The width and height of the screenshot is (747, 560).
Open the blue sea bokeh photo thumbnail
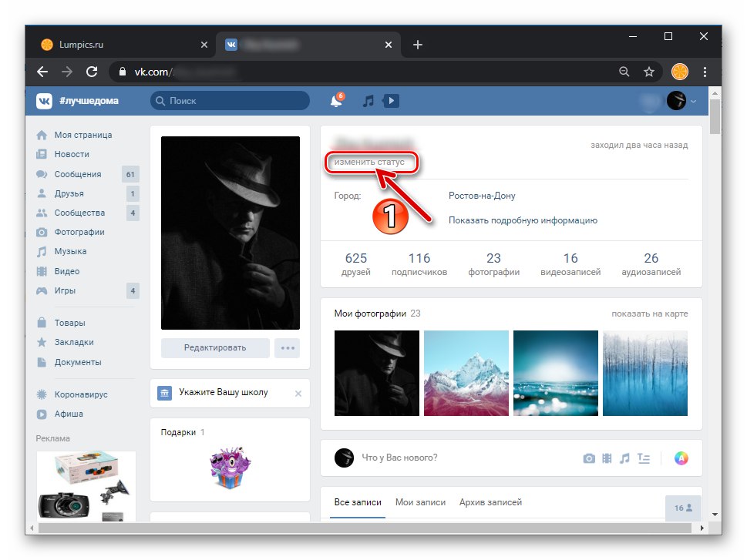[556, 374]
